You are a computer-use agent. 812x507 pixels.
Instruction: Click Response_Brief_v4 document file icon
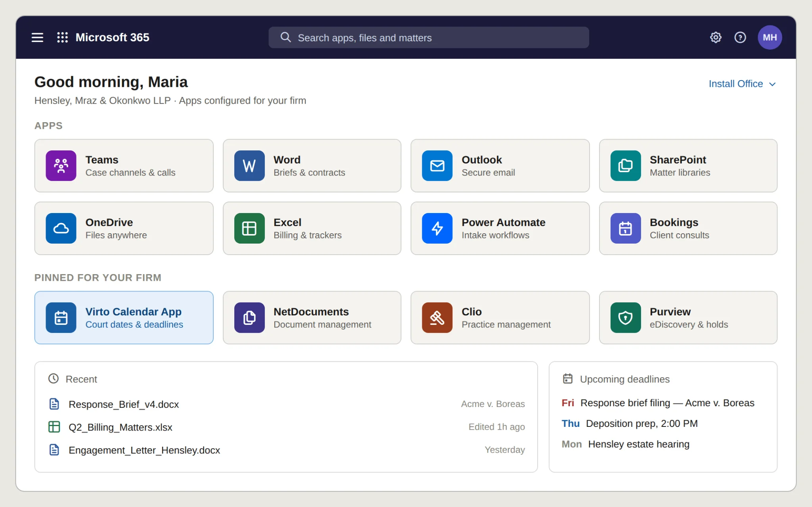(x=54, y=404)
